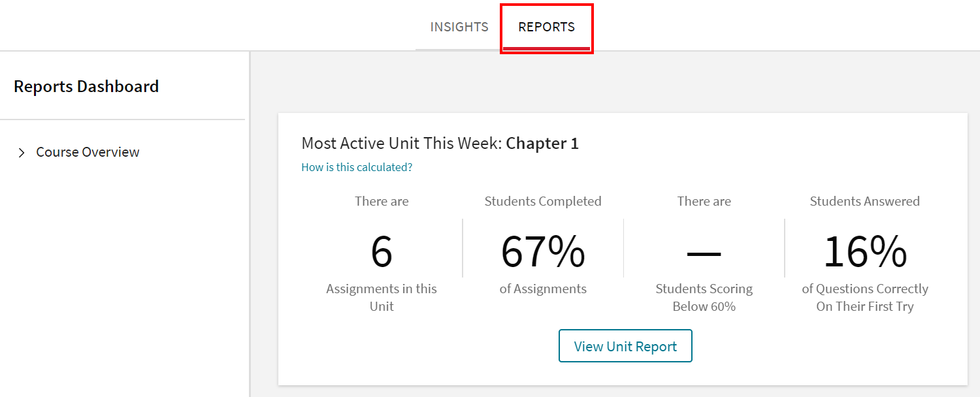Open the How is this calculated link
Image resolution: width=980 pixels, height=397 pixels.
(357, 167)
